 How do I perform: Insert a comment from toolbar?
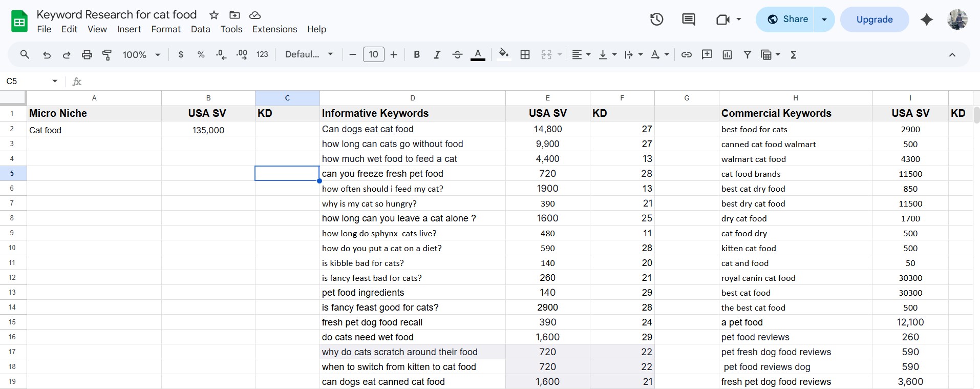[x=707, y=54]
